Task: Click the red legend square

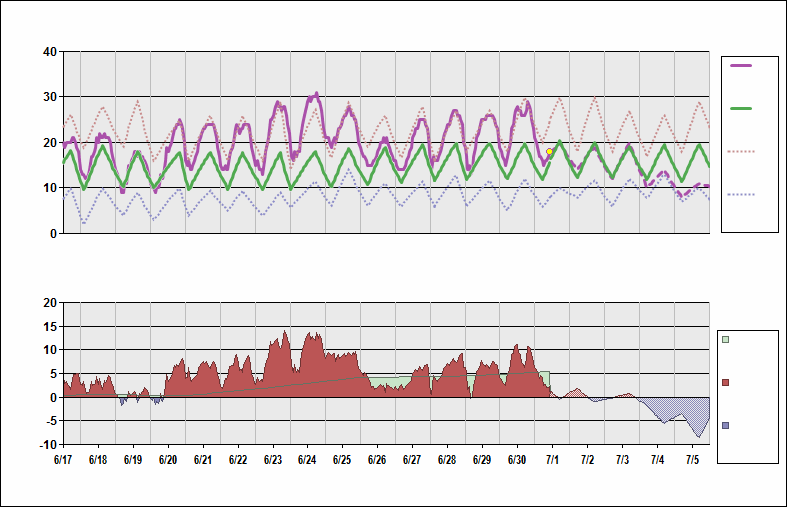Action: click(726, 383)
